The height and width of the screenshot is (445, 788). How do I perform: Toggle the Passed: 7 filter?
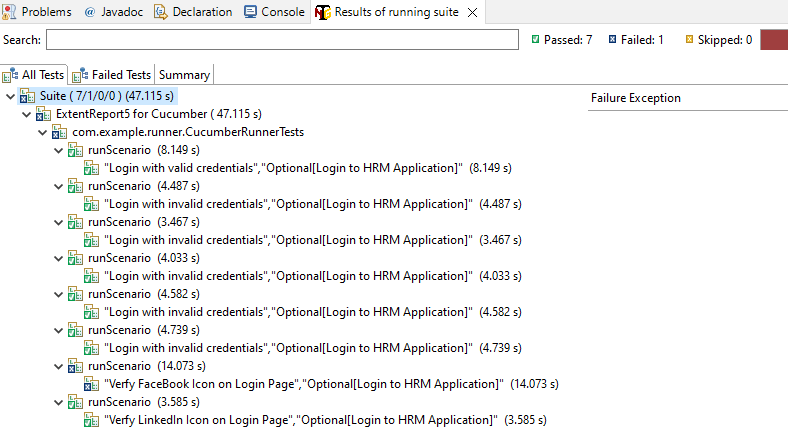562,40
